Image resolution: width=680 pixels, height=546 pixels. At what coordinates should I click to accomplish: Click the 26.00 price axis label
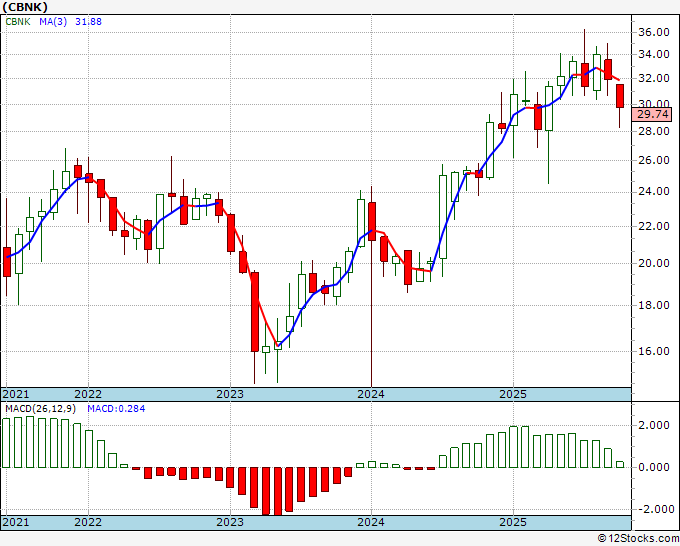click(x=654, y=160)
